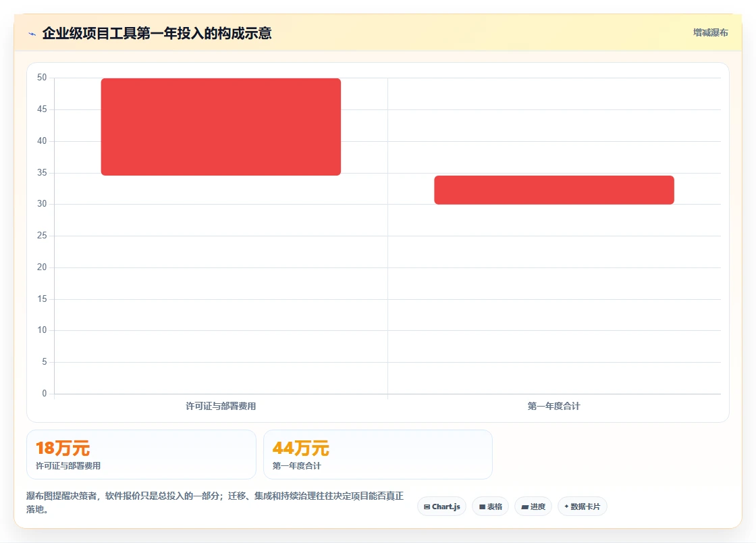Click the 增减瀑布 label in header
756x543 pixels.
coord(710,33)
